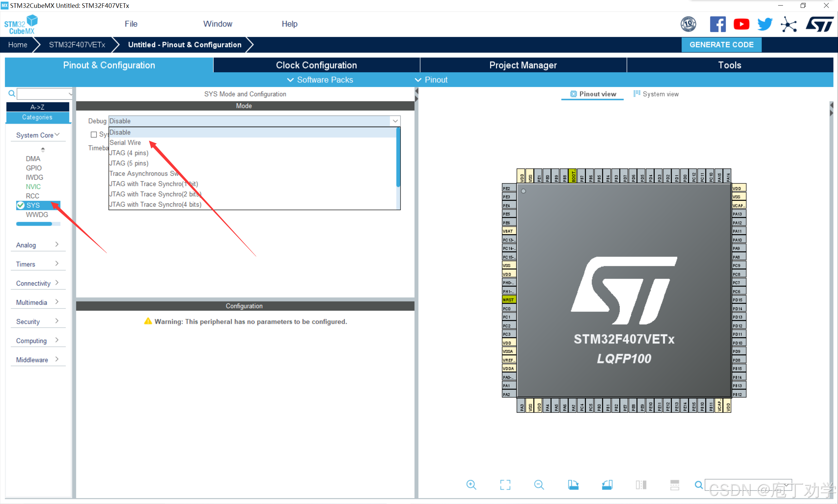Open the File menu

pos(131,24)
